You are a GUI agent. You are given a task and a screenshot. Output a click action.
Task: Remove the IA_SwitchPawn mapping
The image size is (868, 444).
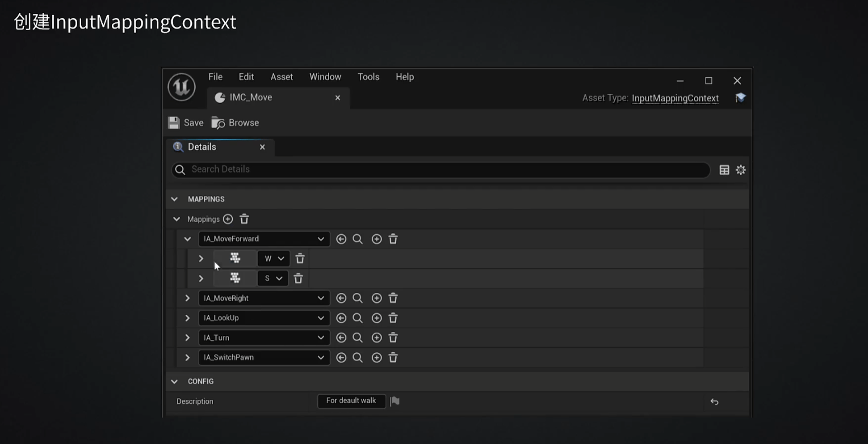coord(393,358)
